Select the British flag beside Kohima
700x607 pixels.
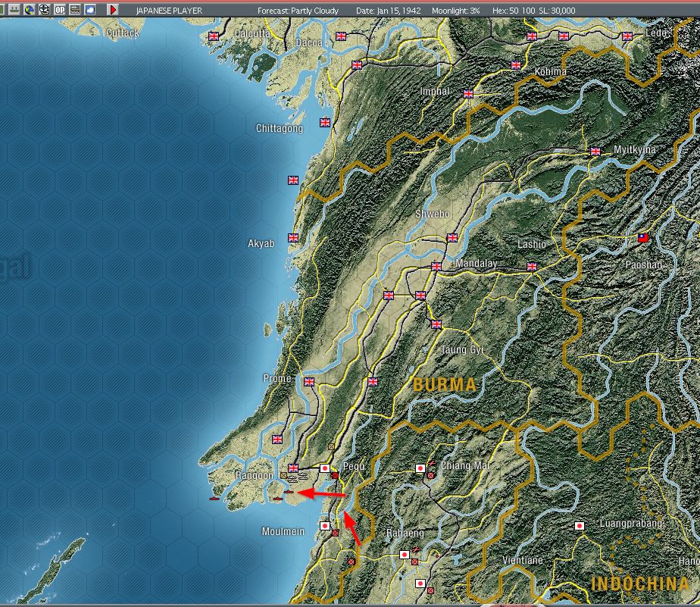click(x=516, y=65)
